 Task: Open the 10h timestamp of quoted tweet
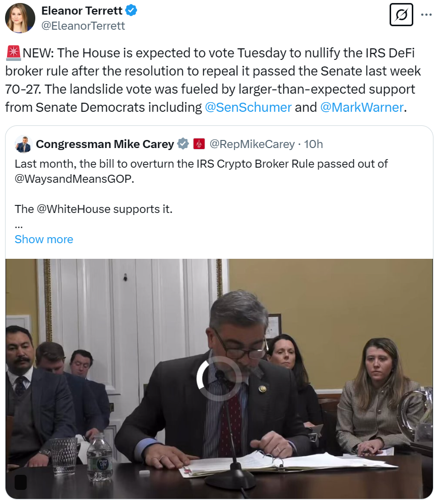point(313,144)
